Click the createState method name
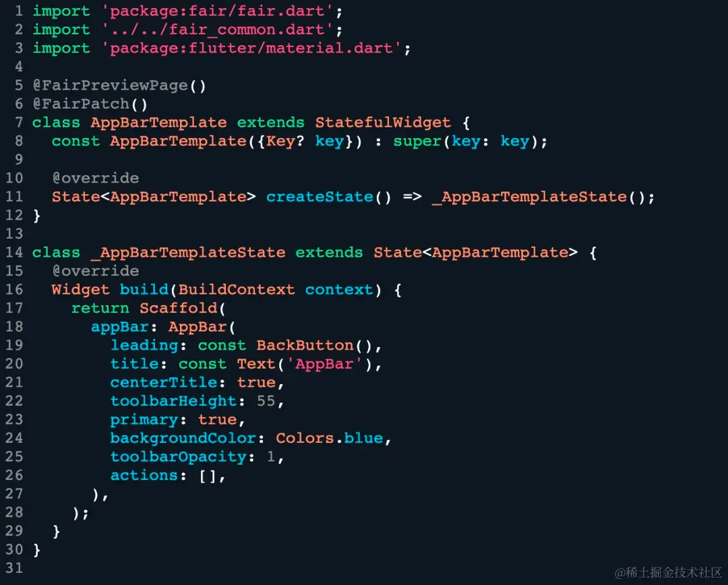This screenshot has height=585, width=728. [x=320, y=197]
